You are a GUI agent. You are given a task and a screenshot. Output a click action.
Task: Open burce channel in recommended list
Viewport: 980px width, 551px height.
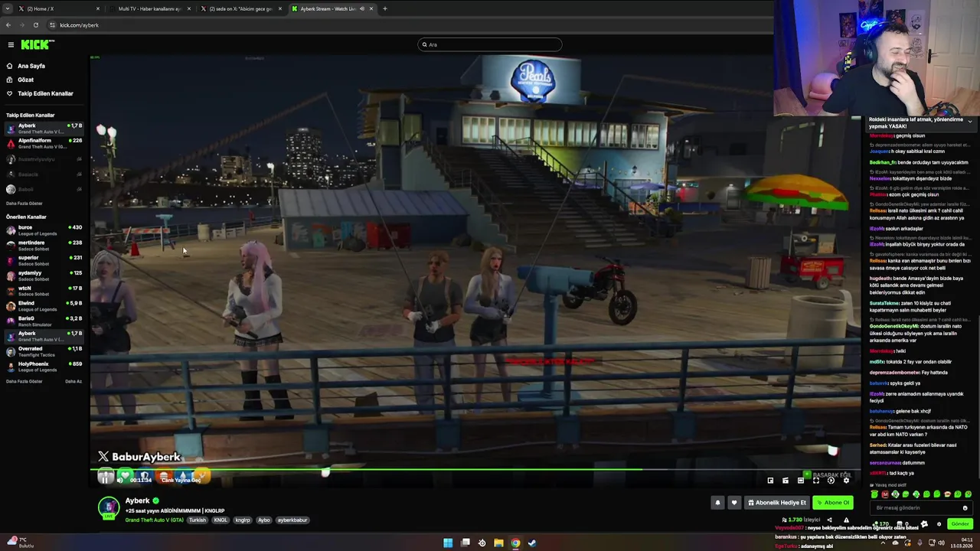click(x=44, y=230)
